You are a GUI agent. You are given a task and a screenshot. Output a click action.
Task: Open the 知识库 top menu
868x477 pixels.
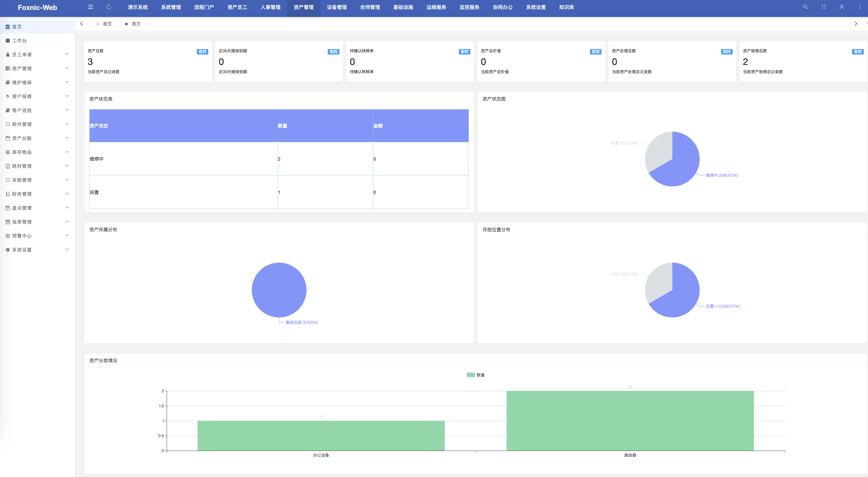coord(566,7)
